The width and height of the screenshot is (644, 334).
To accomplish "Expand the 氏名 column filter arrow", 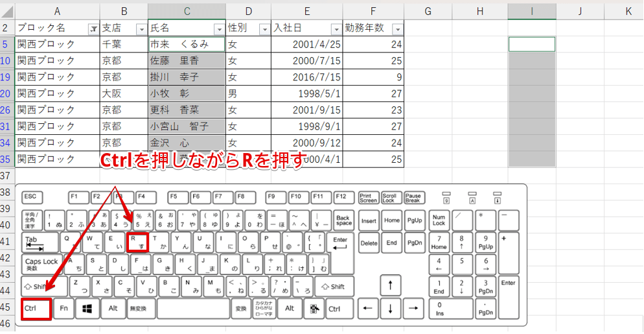I will coord(218,29).
